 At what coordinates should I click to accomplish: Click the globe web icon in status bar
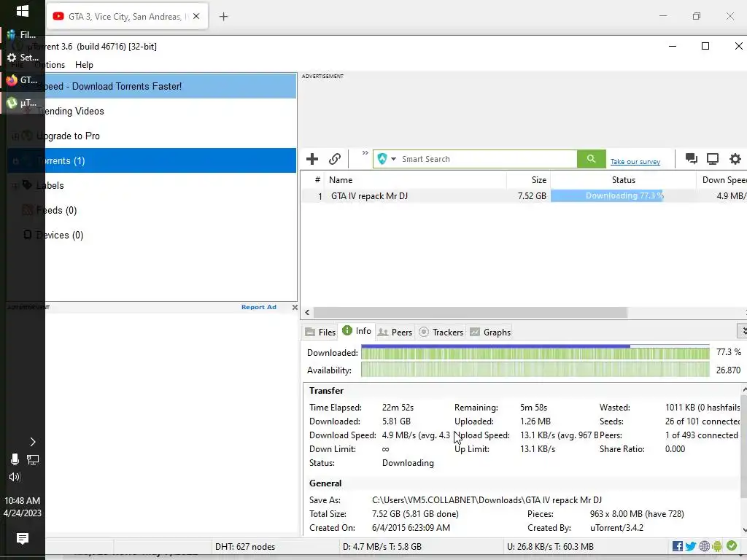point(704,546)
